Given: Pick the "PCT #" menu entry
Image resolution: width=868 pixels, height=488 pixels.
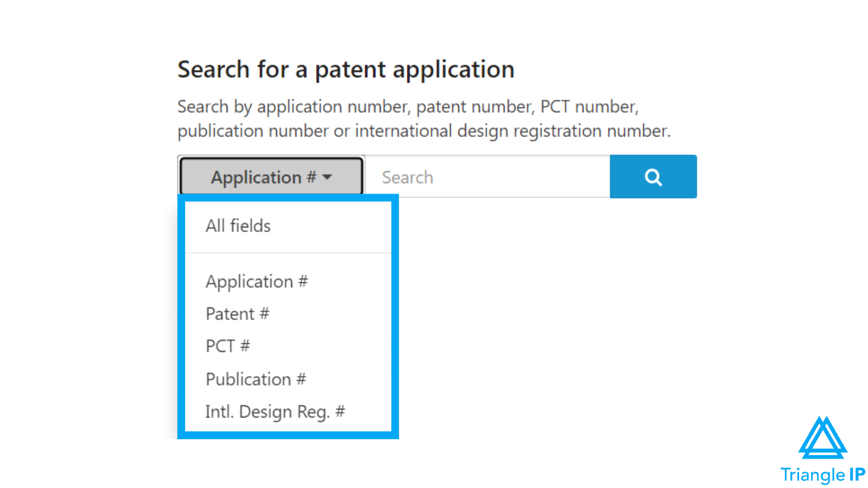Looking at the screenshot, I should click(228, 346).
